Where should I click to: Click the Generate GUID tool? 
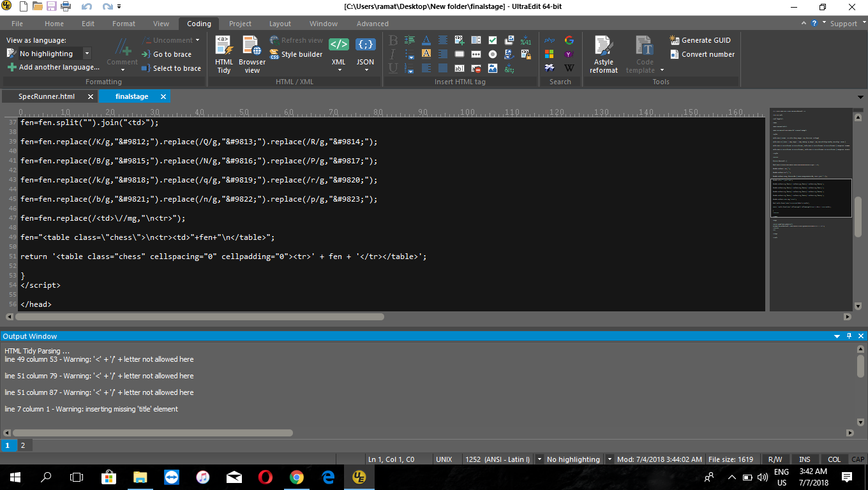(x=700, y=40)
